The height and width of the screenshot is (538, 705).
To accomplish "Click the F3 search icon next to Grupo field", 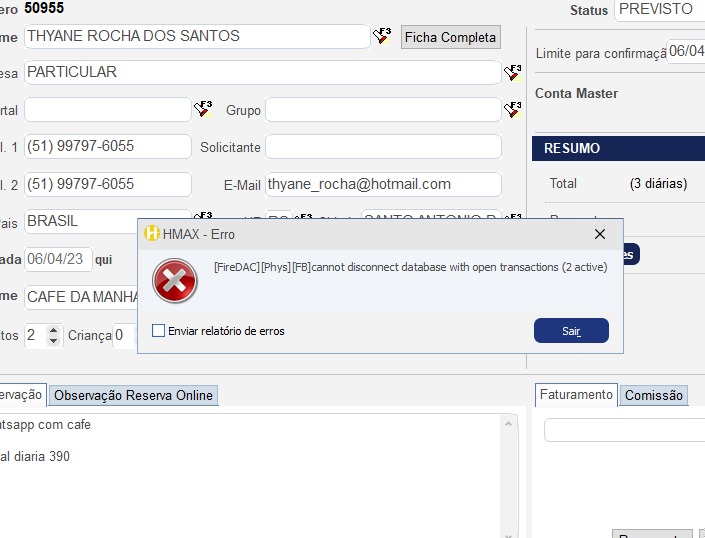I will pos(513,109).
